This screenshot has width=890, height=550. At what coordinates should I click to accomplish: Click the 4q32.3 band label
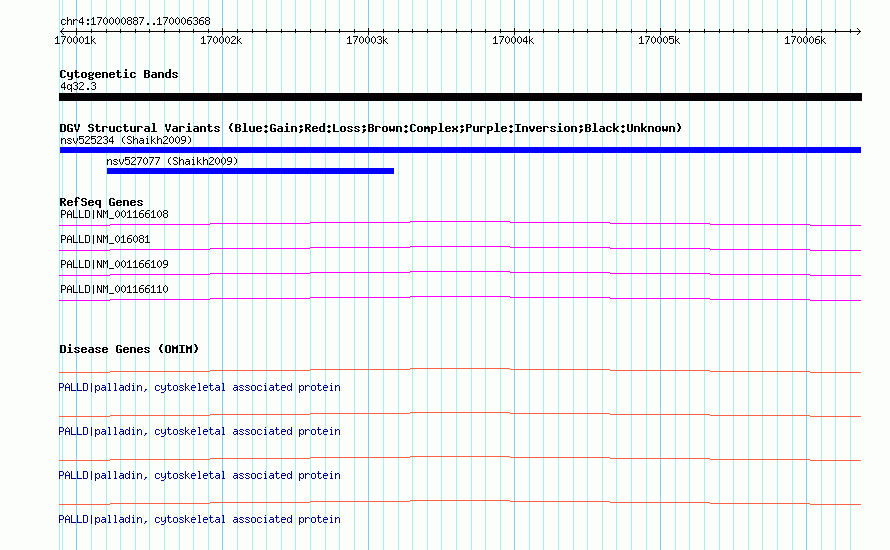pos(78,86)
